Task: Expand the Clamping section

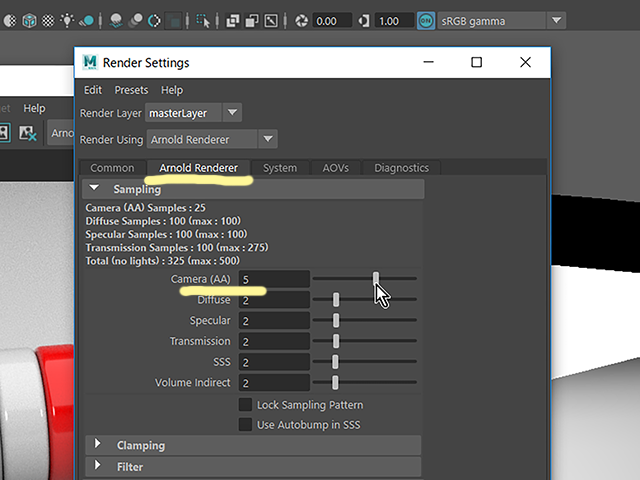Action: [x=97, y=444]
